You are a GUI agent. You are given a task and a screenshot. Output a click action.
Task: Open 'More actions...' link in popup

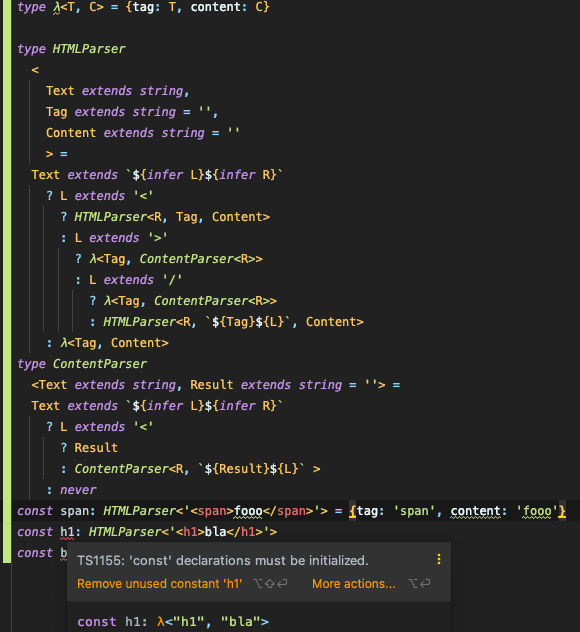point(353,584)
